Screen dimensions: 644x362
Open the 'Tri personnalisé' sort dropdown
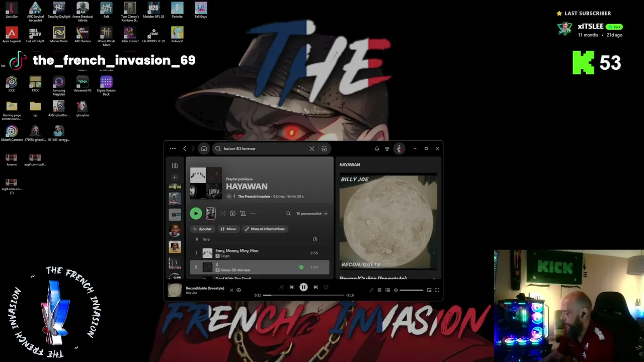click(x=312, y=213)
